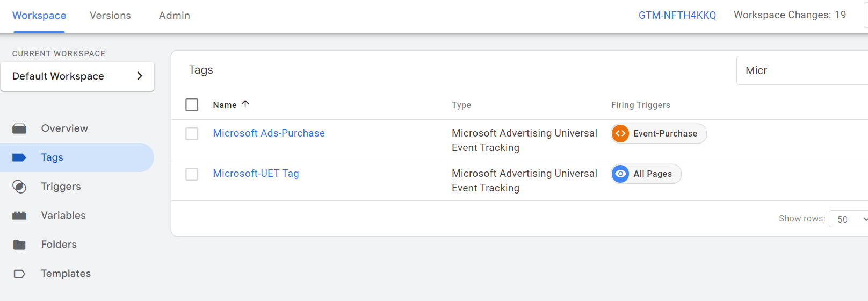Open the Overview section icon
868x301 pixels.
point(19,128)
